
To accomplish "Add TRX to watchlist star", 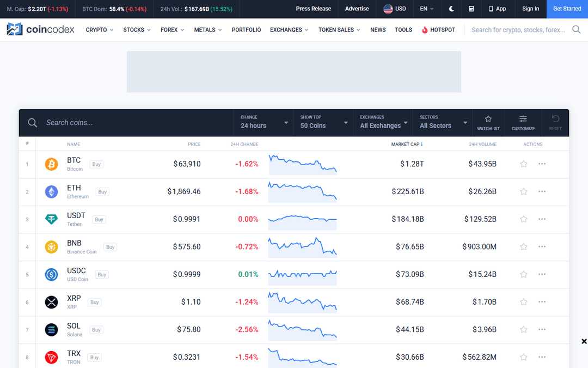I will [524, 357].
